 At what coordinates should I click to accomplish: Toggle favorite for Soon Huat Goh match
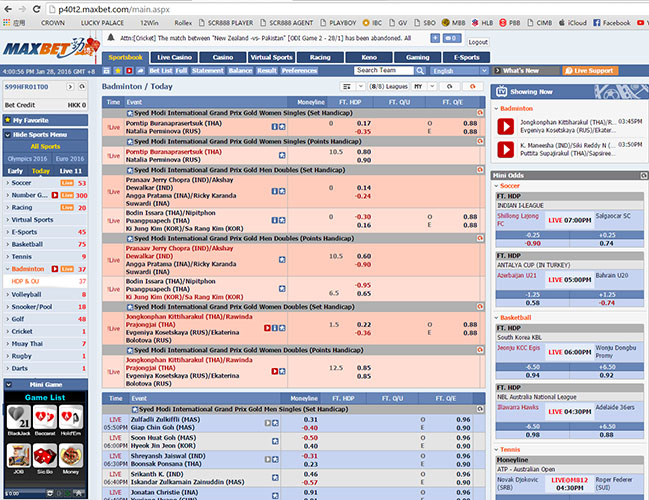click(275, 441)
